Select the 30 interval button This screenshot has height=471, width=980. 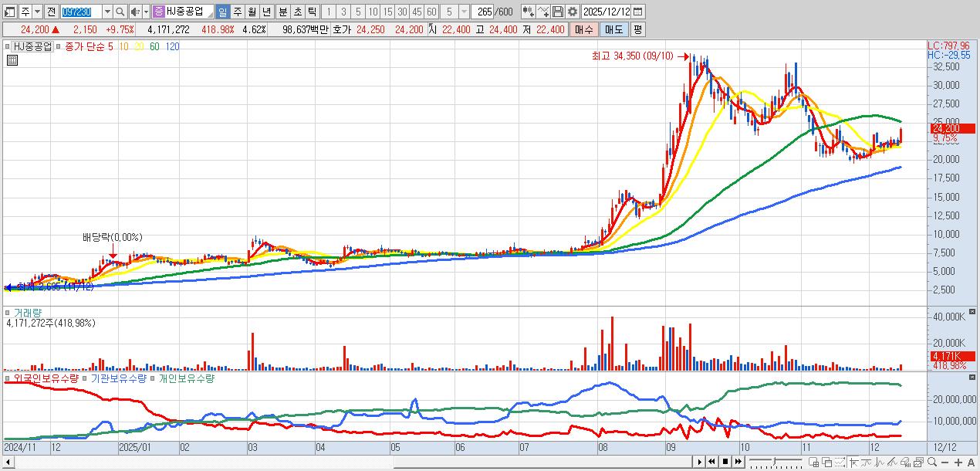pyautogui.click(x=402, y=12)
